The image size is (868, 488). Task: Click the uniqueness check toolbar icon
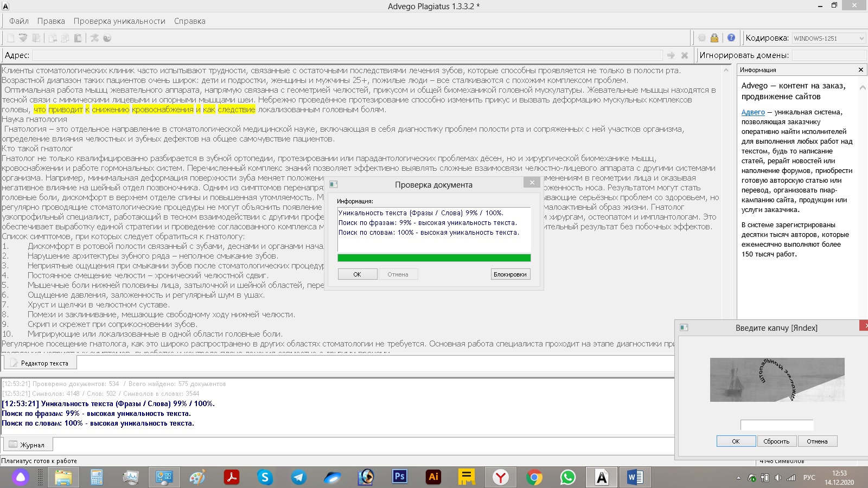(x=94, y=38)
